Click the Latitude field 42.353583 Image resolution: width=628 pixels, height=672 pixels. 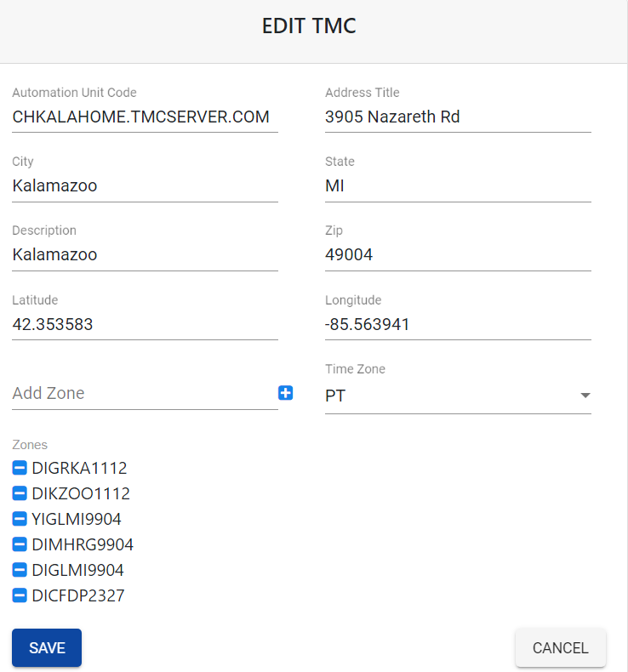point(145,324)
